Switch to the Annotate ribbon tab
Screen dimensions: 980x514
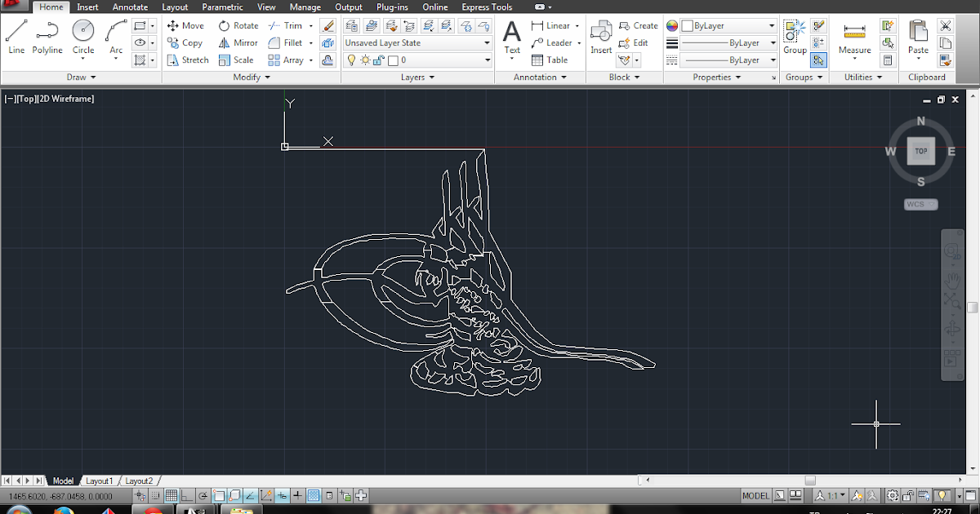[x=130, y=7]
